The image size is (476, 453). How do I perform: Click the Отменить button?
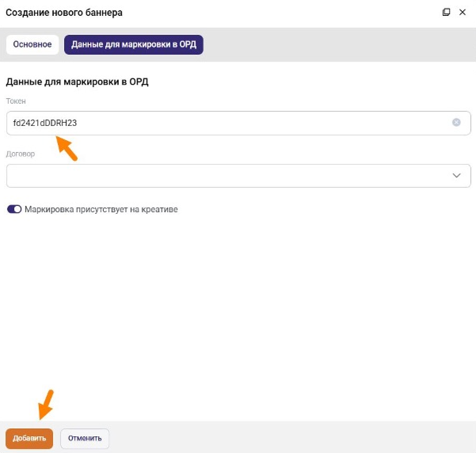tap(85, 438)
